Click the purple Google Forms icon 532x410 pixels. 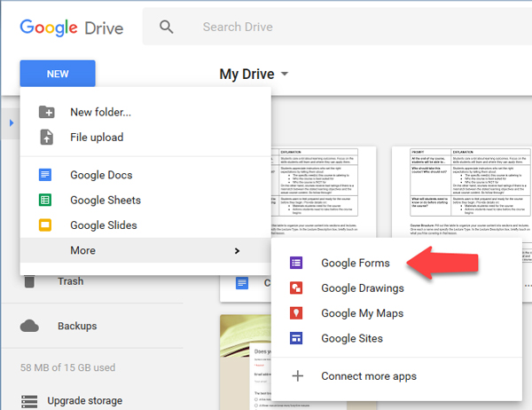[296, 263]
